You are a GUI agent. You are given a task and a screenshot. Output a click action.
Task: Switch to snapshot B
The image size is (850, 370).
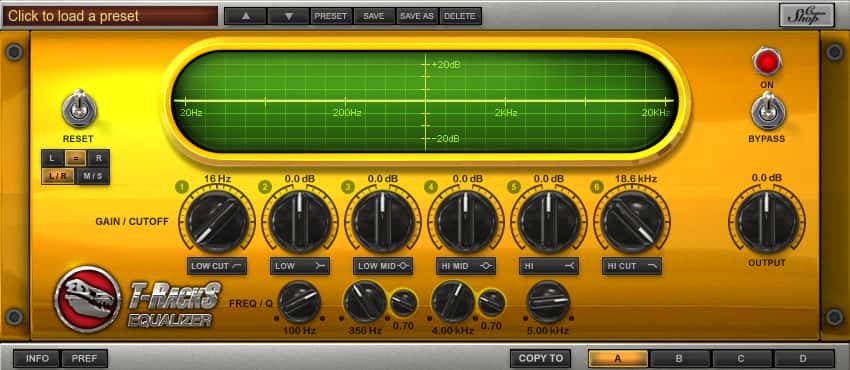pyautogui.click(x=680, y=358)
